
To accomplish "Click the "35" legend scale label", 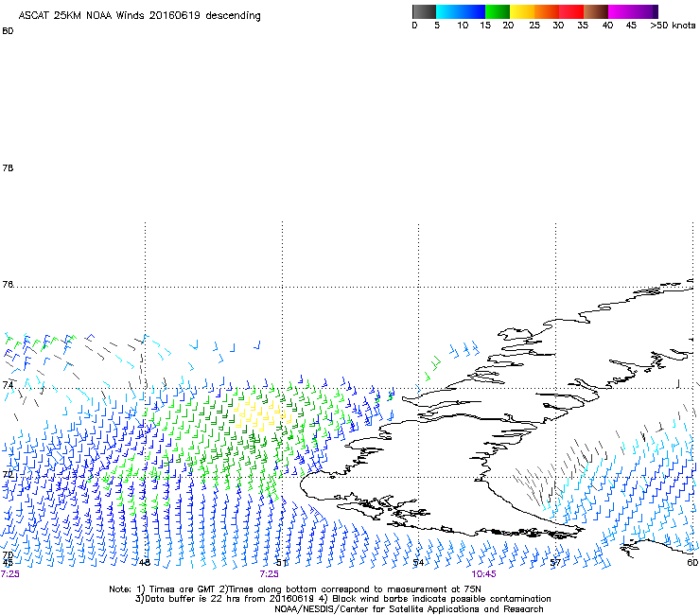I will click(583, 26).
